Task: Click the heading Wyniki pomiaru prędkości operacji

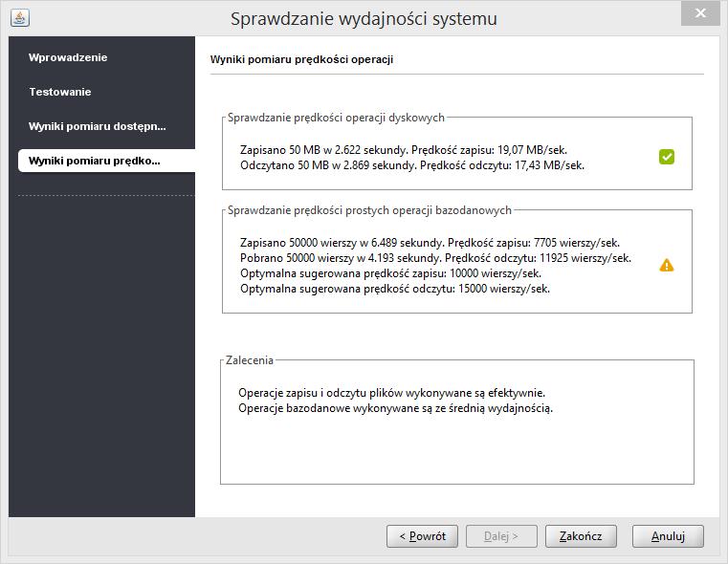Action: click(301, 59)
